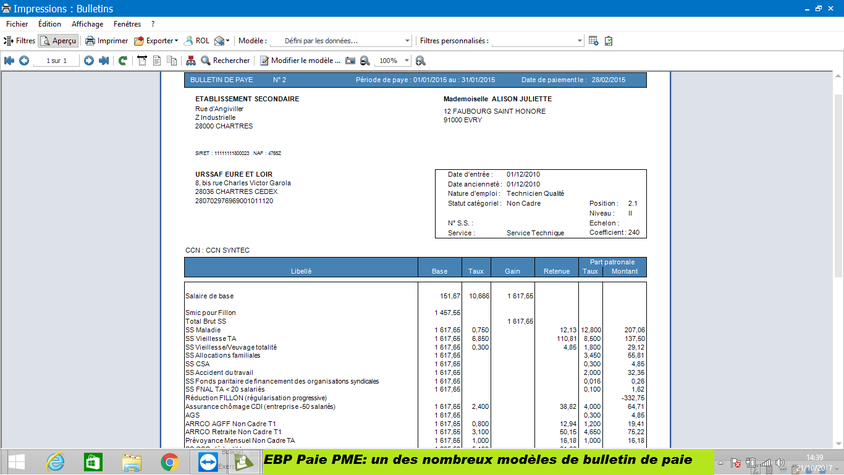Click the vertical scrollbar down arrow

[838, 443]
